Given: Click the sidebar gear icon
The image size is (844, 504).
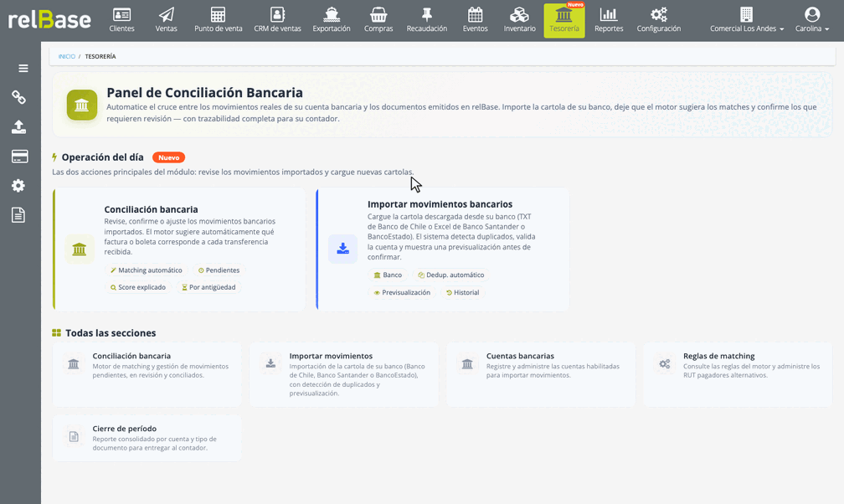Looking at the screenshot, I should click(18, 186).
